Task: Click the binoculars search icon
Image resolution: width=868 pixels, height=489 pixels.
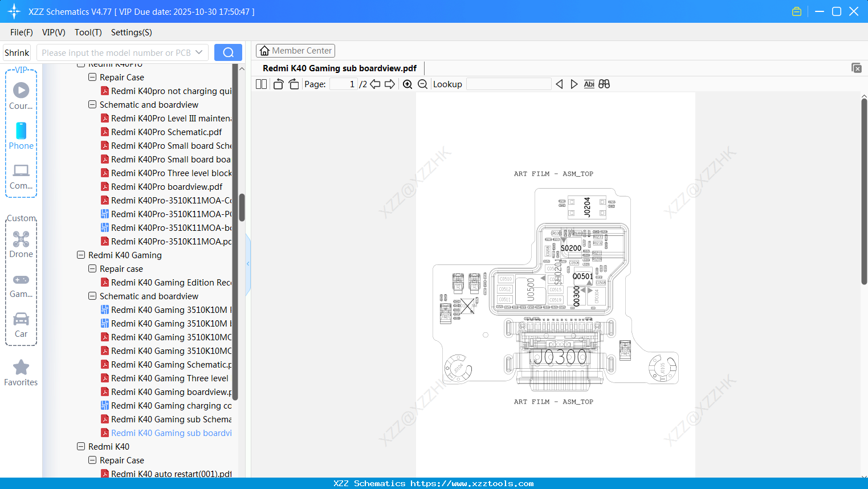Action: 604,84
